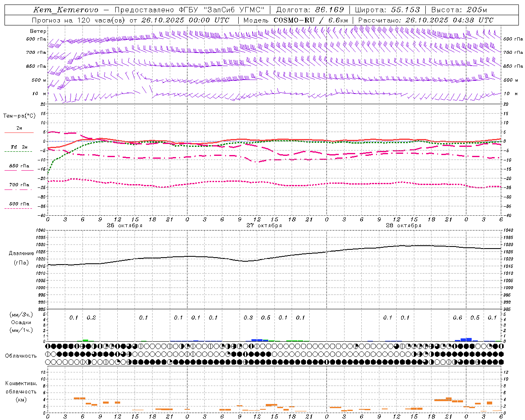This screenshot has height=420, width=525.
Task: Click the Облачность cloudiness row label
Action: click(21, 356)
